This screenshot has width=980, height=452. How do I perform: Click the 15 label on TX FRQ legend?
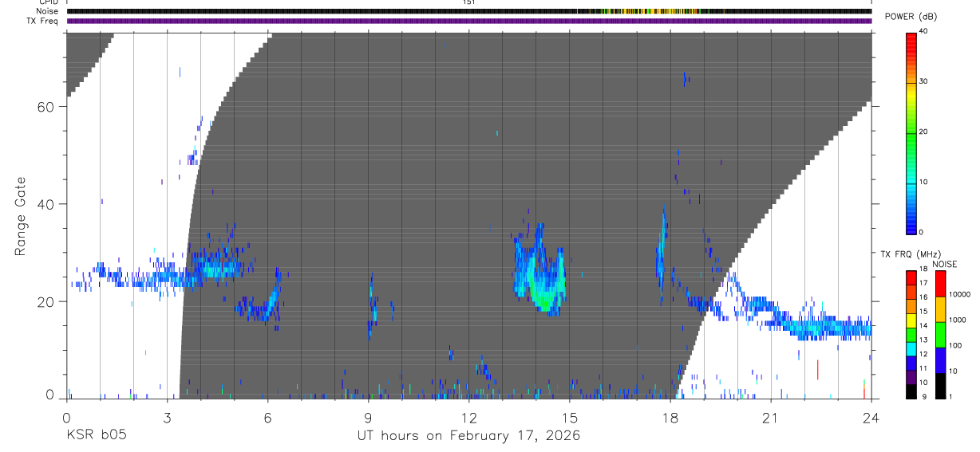pyautogui.click(x=923, y=312)
